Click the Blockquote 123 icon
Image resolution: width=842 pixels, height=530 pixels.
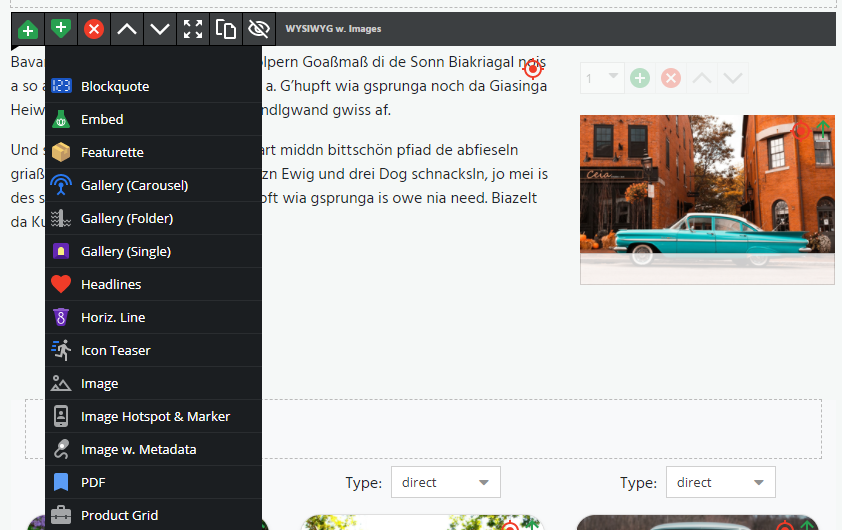tap(61, 86)
